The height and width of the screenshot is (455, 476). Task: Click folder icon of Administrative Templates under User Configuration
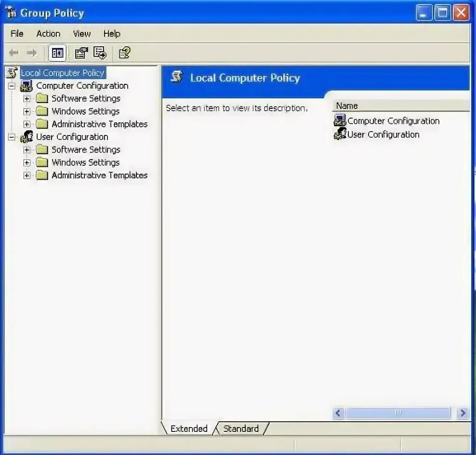(x=42, y=175)
